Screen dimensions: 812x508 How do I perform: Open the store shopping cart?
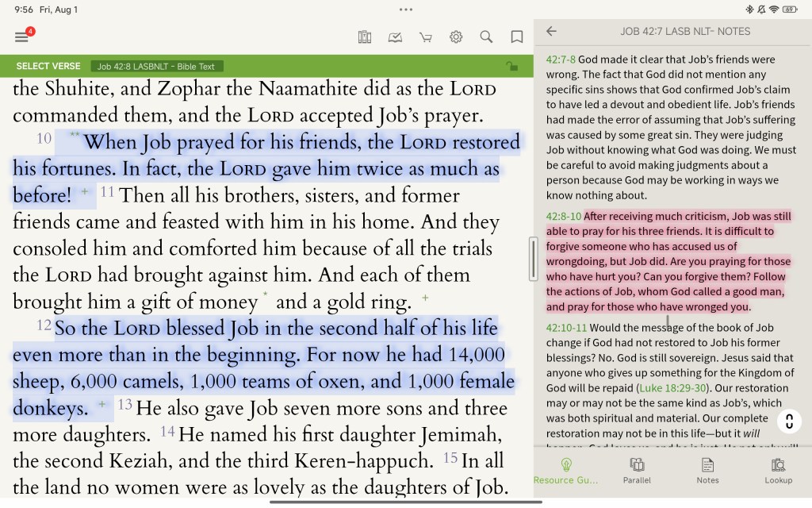click(x=426, y=37)
